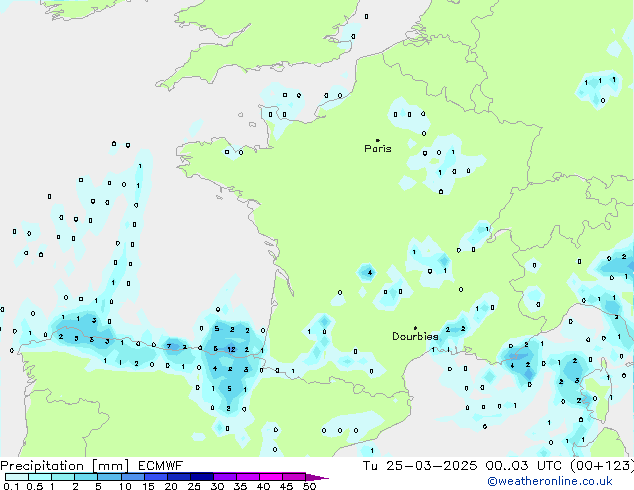634x490 pixels.
Task: Select the 45–50 mm legend swatch
Action: click(294, 477)
